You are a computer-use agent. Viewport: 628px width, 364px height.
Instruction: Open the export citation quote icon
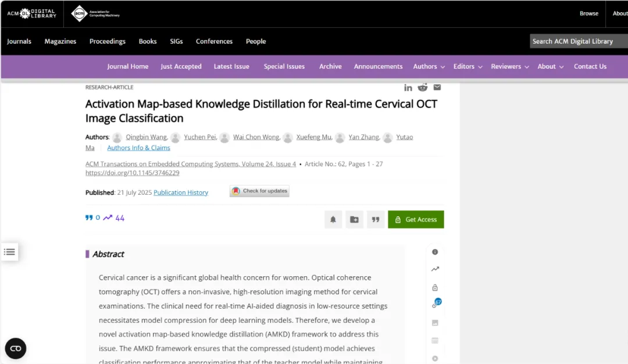[x=376, y=220]
